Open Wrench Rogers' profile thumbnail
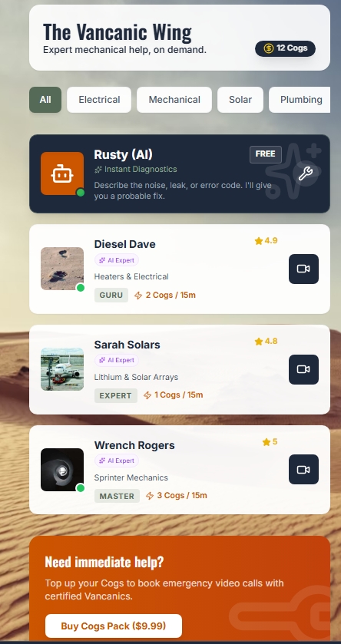The width and height of the screenshot is (341, 644). click(x=62, y=470)
